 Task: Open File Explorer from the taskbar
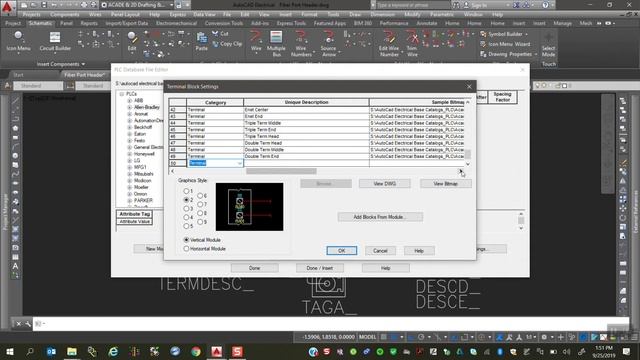tap(72, 351)
